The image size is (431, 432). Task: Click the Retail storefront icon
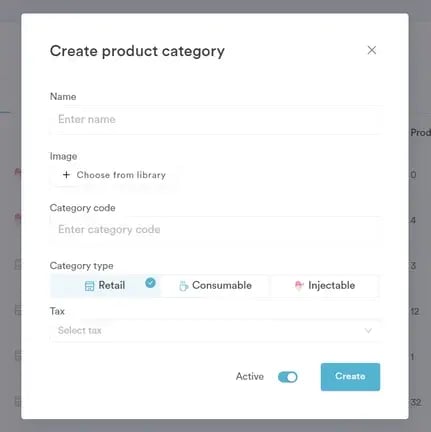pyautogui.click(x=89, y=286)
